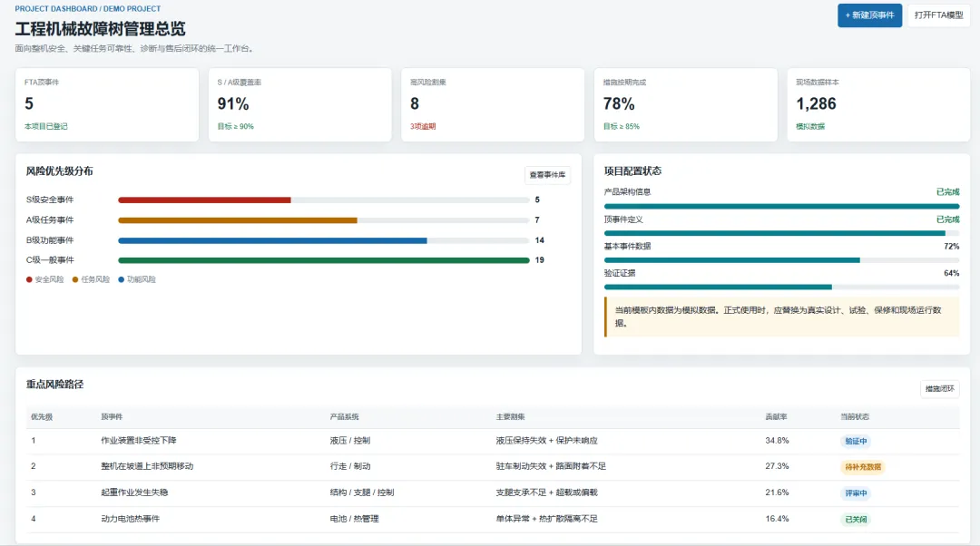Image resolution: width=980 pixels, height=546 pixels.
Task: Select the 动力电池热事件 table row
Action: 493,519
